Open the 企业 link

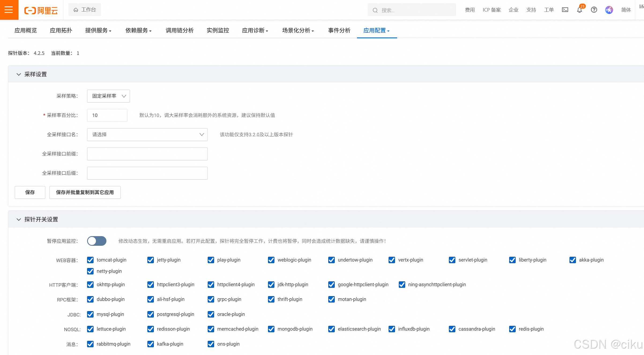pos(513,10)
